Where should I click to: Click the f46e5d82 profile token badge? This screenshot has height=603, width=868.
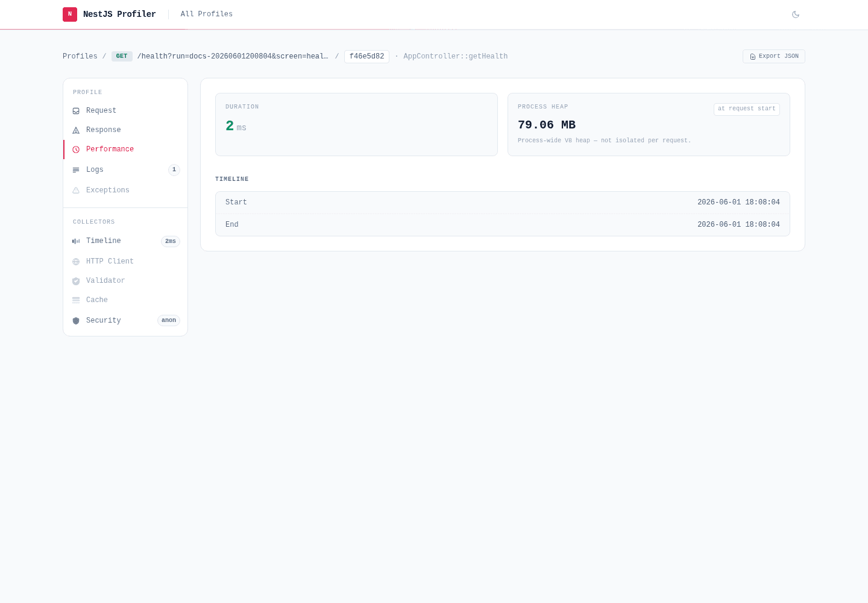point(366,56)
